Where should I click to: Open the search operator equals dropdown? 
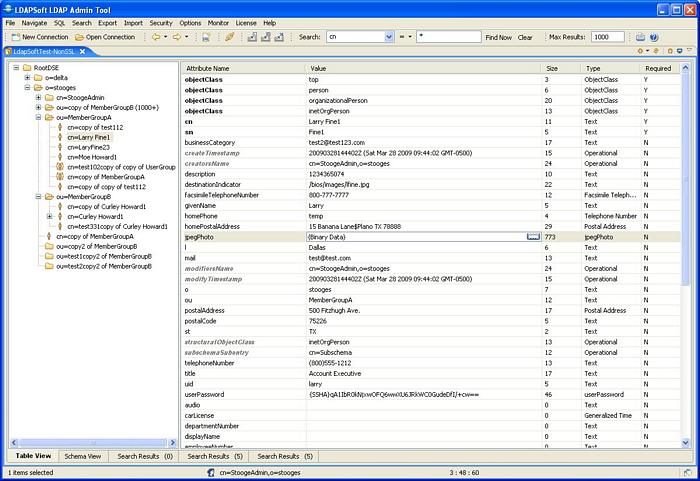[x=408, y=37]
